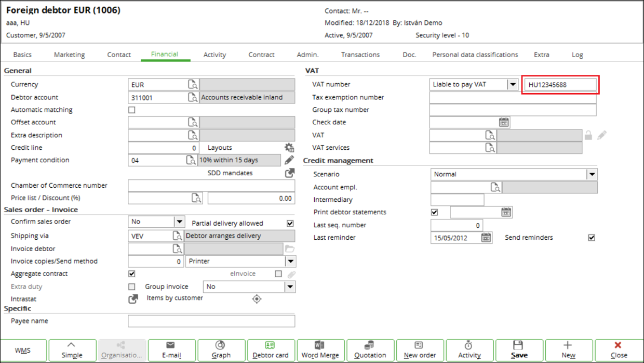Viewport: 644px width, 363px height.
Task: Open the Last reminder calendar icon
Action: point(486,238)
